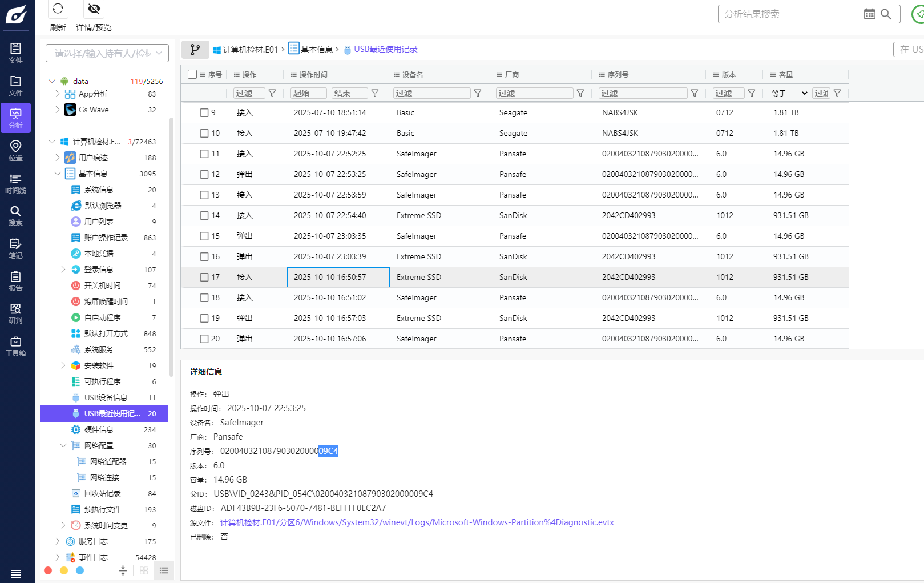Select the 账户操作记录 tree item
The width and height of the screenshot is (924, 583).
point(106,238)
